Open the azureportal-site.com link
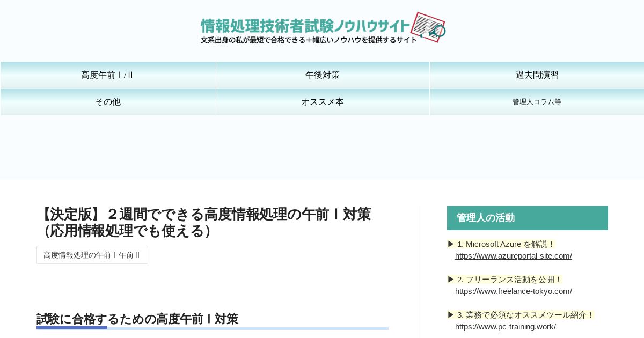The width and height of the screenshot is (644, 338). point(514,256)
